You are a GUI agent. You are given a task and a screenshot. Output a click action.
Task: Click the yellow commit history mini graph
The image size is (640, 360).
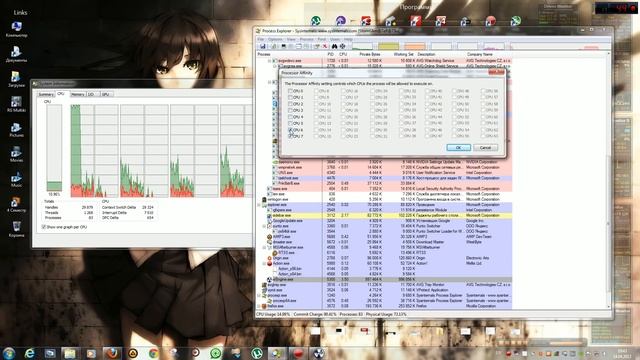coord(389,47)
